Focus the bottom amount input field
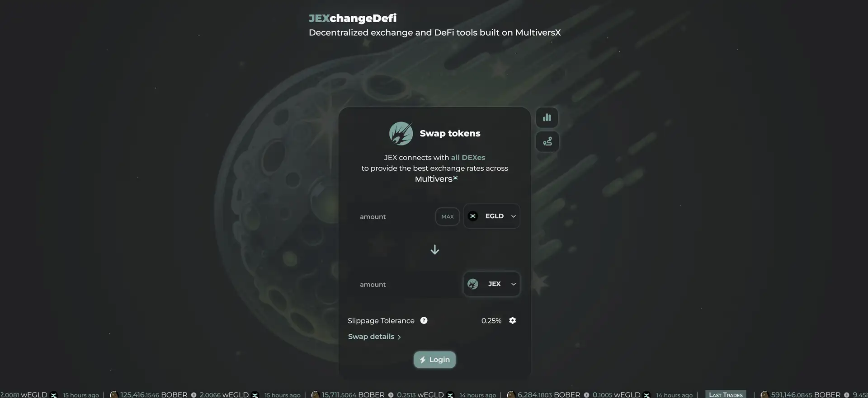 pos(406,284)
